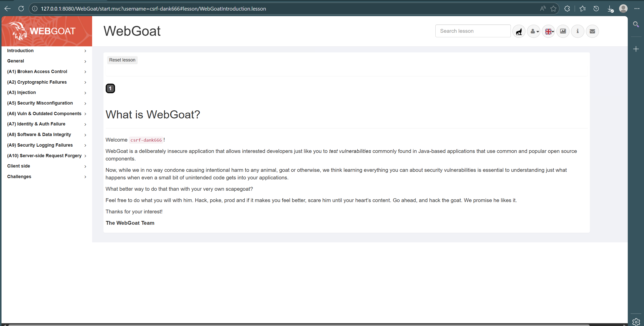Open the browser downloads icon

[x=610, y=9]
